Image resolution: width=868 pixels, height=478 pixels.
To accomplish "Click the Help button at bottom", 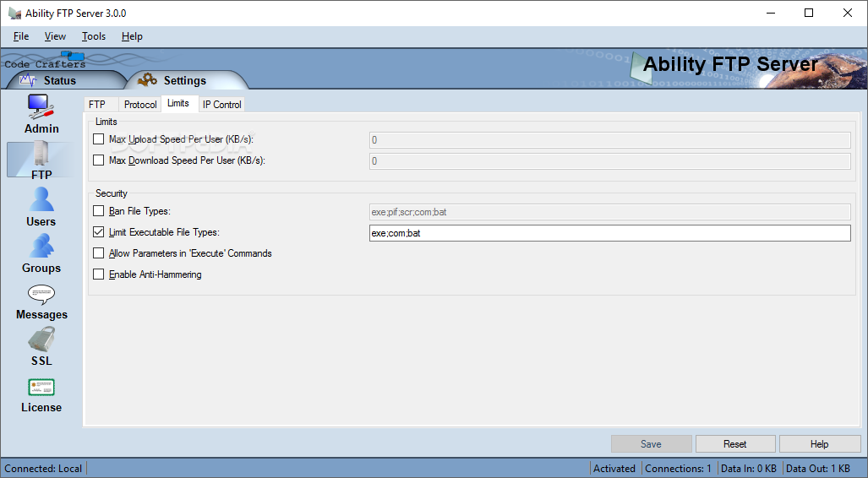I will pyautogui.click(x=819, y=443).
